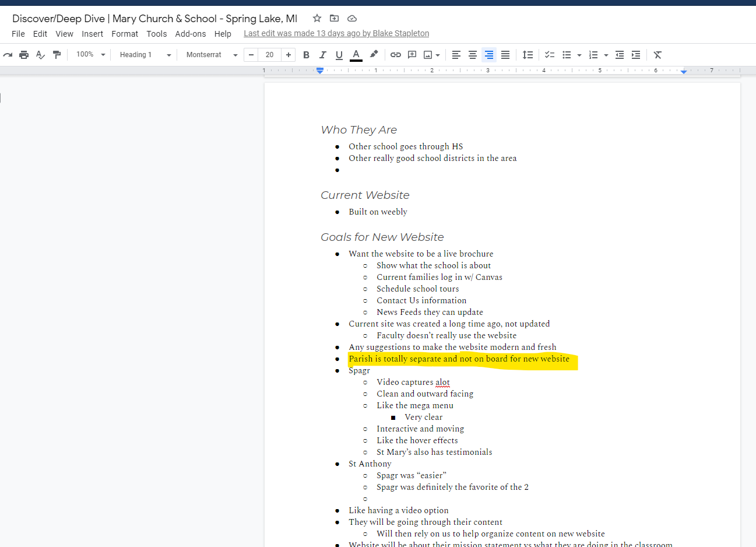Click the Insert link icon
756x547 pixels.
(396, 55)
